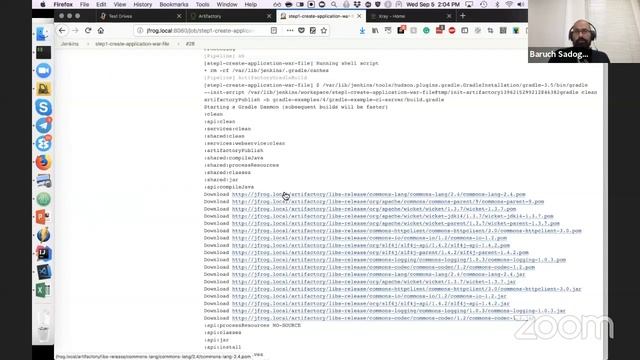Viewport: 640px width, 360px height.
Task: Click the ':shared:compileJava' log line
Action: tap(233, 158)
